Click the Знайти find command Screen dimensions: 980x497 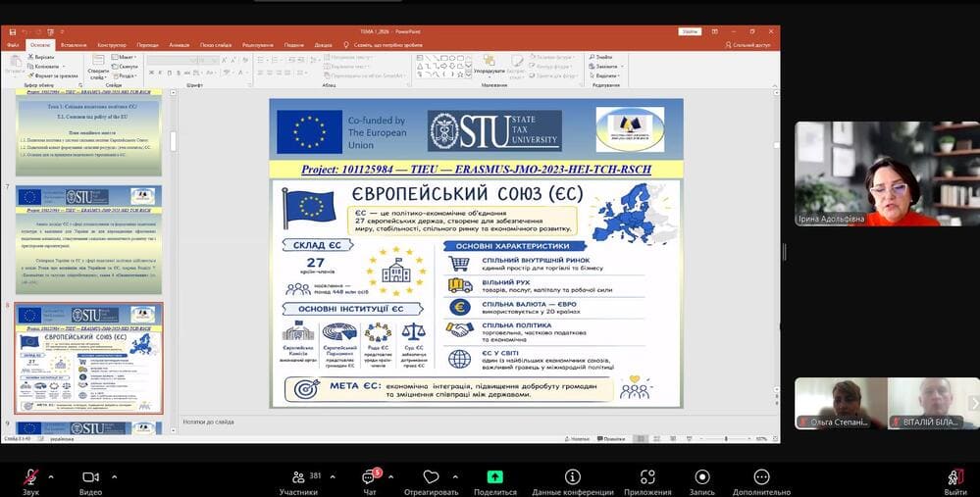600,57
